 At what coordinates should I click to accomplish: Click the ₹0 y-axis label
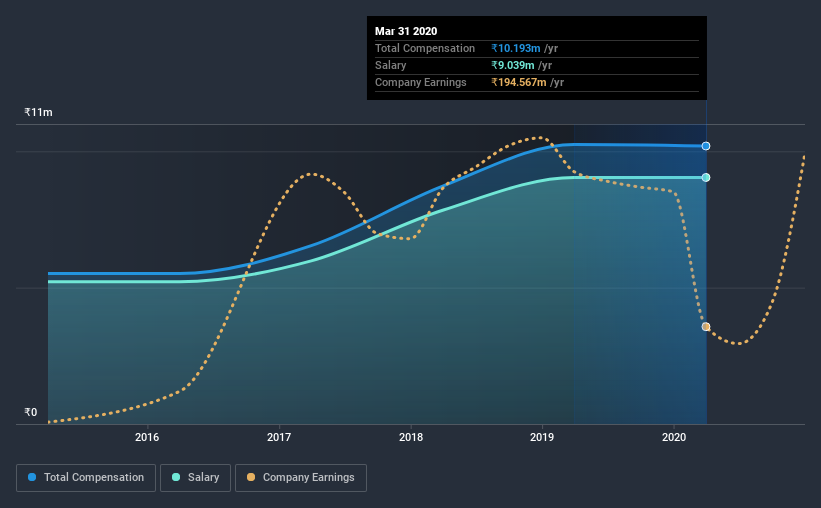pos(31,412)
